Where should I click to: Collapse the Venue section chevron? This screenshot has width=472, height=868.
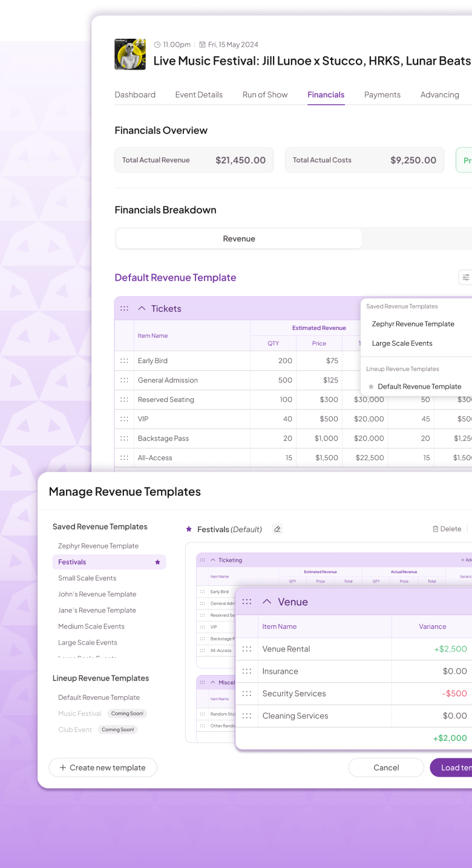pyautogui.click(x=266, y=602)
